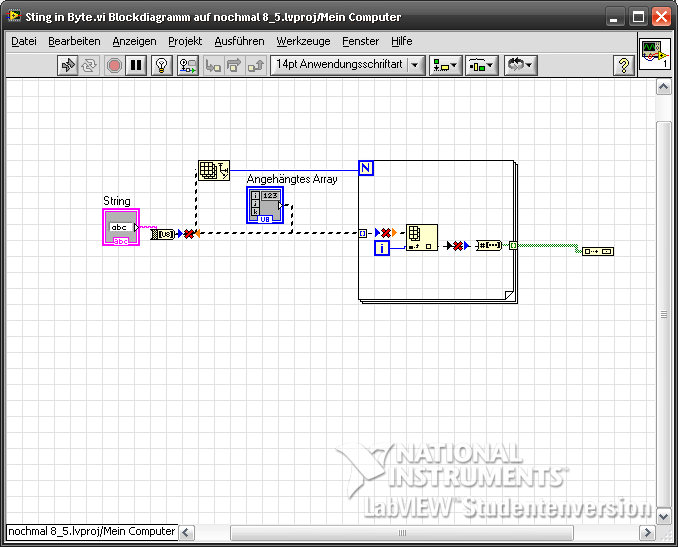
Task: Open the Projekt menu
Action: point(185,41)
